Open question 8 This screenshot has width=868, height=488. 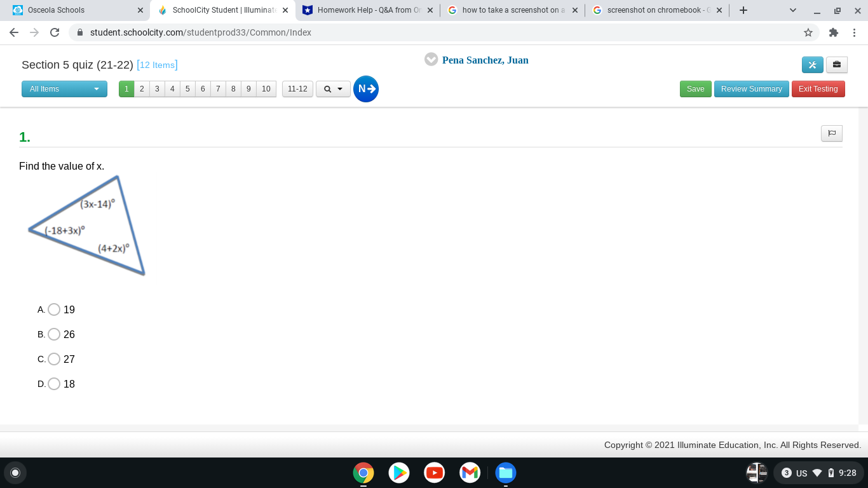[233, 89]
